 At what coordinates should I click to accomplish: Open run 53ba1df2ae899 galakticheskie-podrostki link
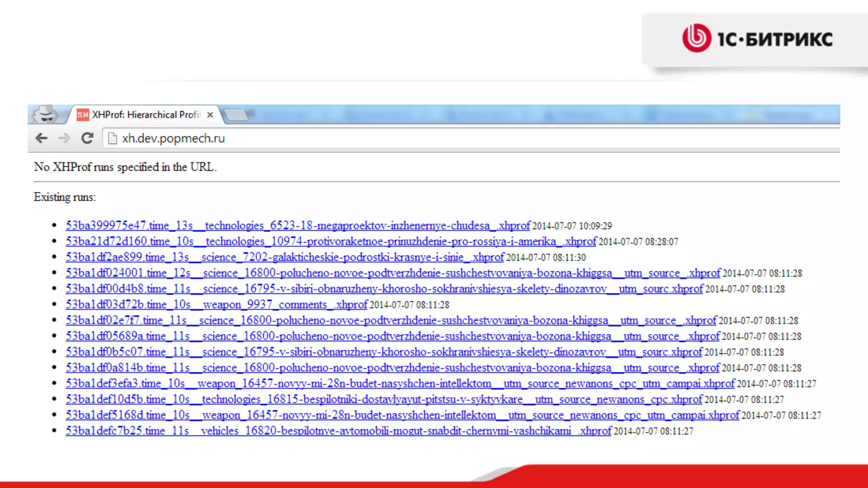coord(285,257)
